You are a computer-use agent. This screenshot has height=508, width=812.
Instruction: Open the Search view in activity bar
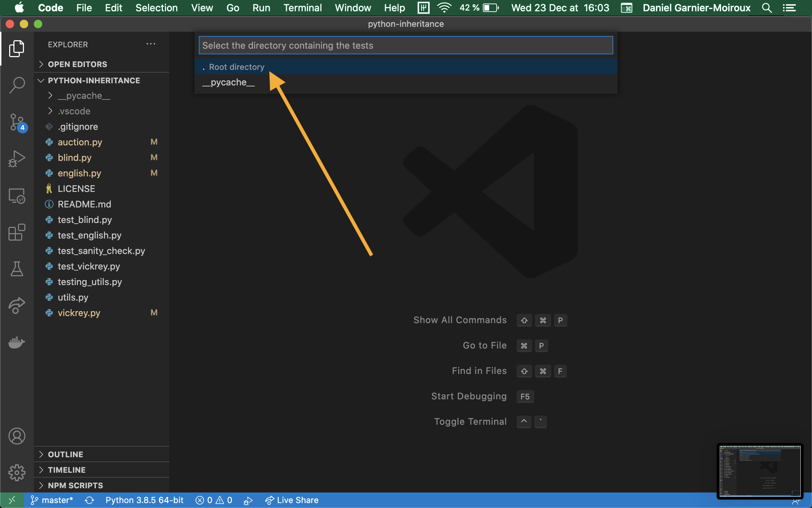pyautogui.click(x=17, y=85)
